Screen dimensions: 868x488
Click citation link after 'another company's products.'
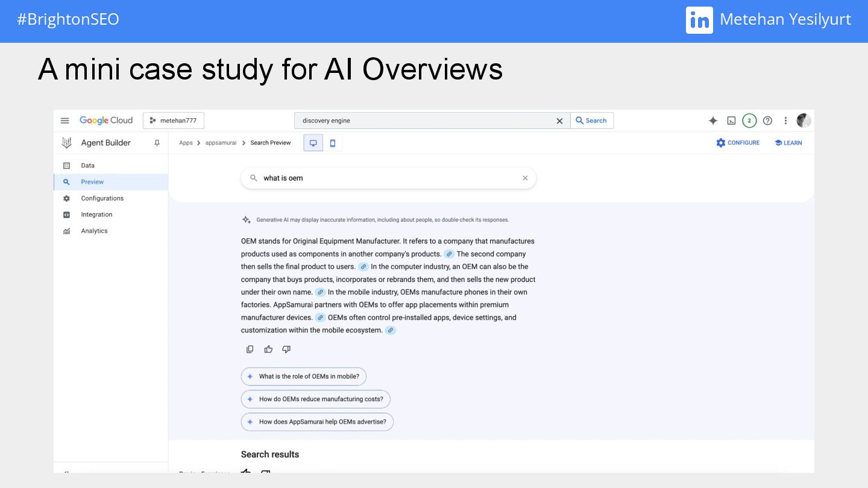point(449,254)
